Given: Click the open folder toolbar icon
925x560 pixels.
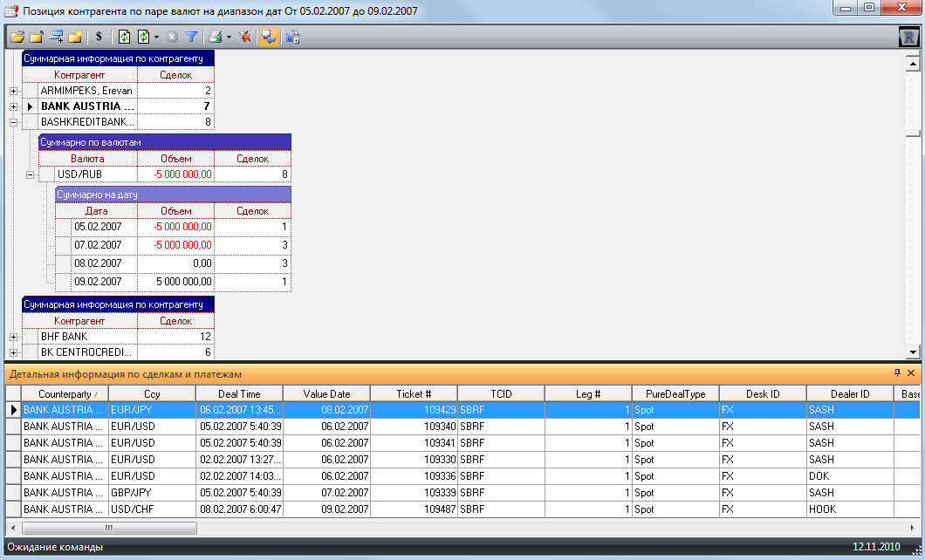Looking at the screenshot, I should [17, 38].
